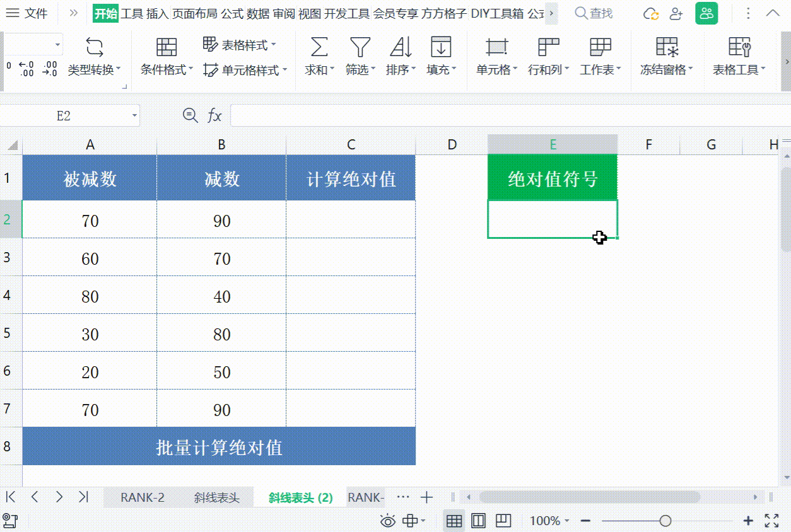
Task: Click the green share collaboration button
Action: 706,13
